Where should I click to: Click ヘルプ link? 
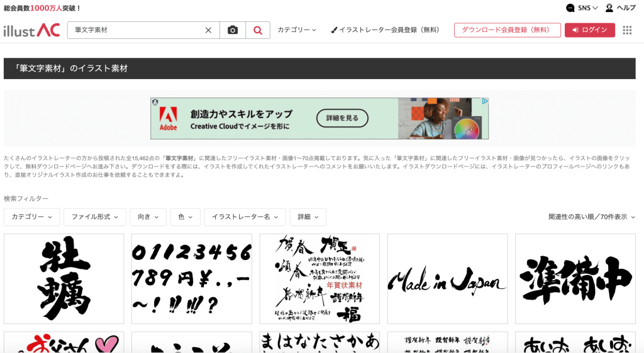[x=626, y=8]
